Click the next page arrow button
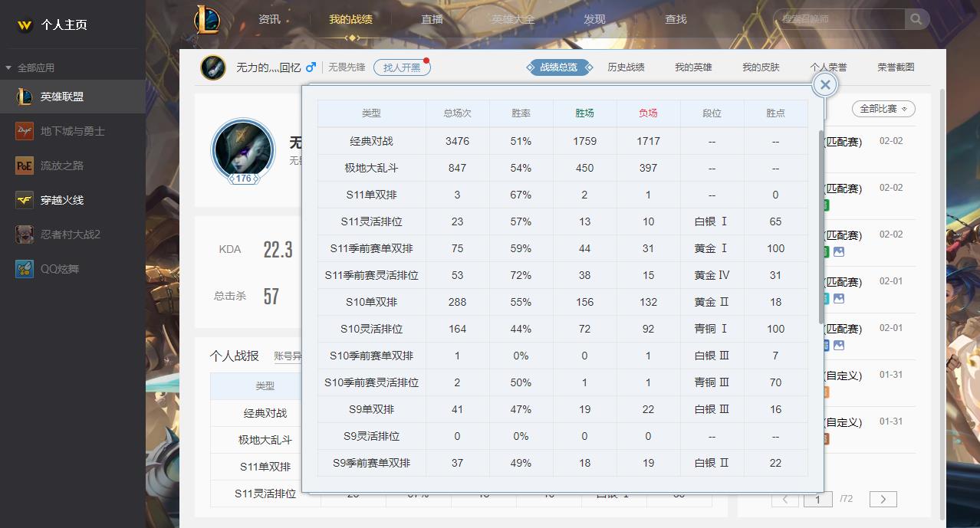Viewport: 980px width, 528px height. point(883,499)
